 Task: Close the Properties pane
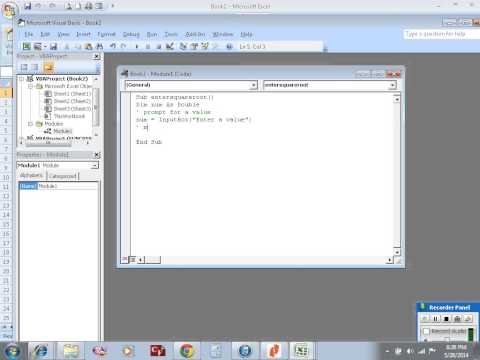pyautogui.click(x=96, y=155)
